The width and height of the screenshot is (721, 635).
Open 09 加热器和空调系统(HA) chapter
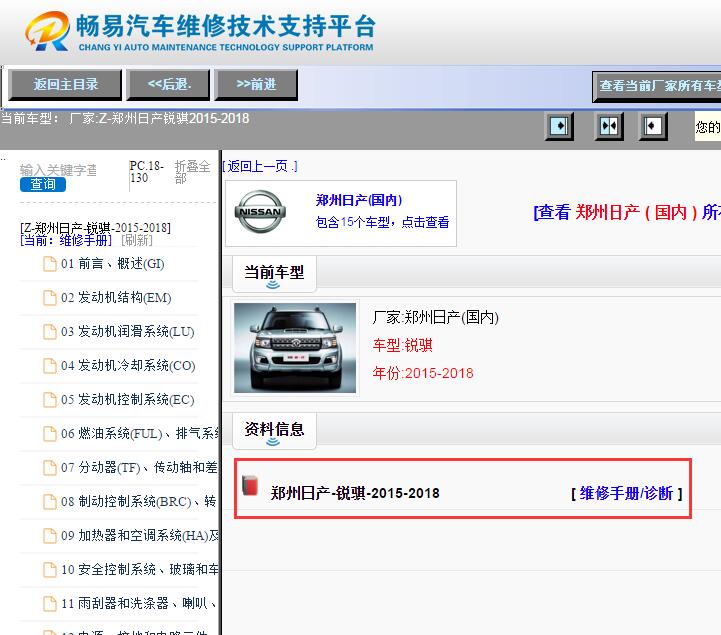[x=140, y=535]
